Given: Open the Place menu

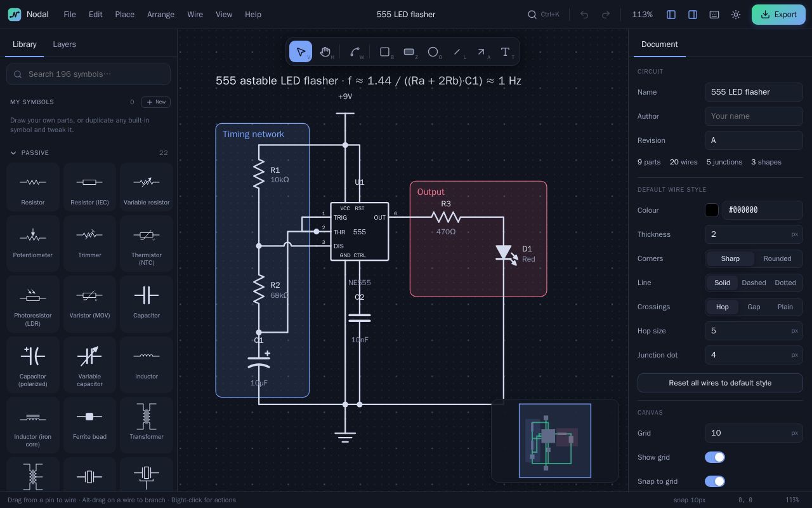Looking at the screenshot, I should tap(125, 15).
